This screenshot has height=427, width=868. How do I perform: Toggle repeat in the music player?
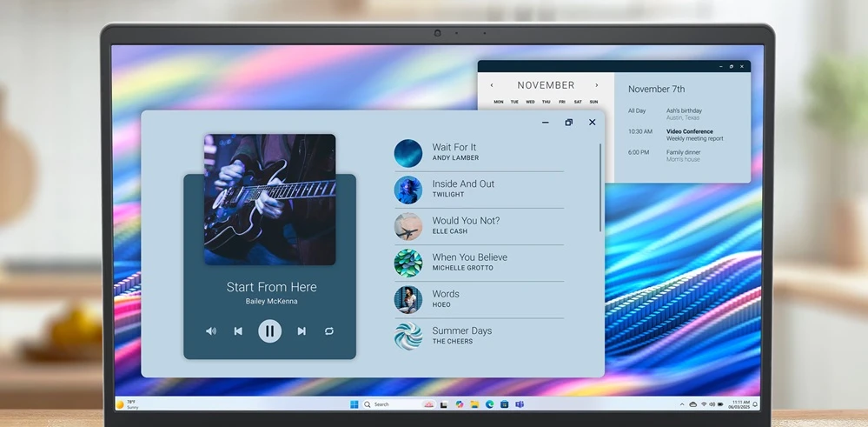point(329,331)
